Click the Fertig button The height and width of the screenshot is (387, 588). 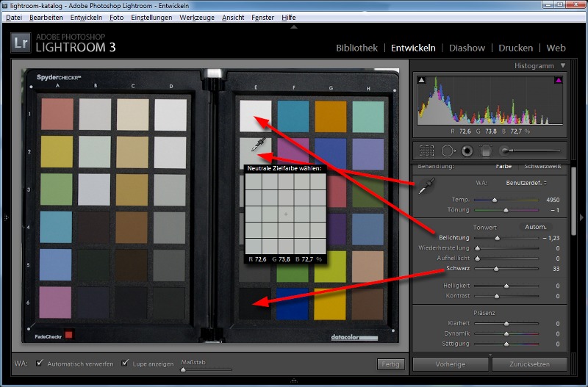(x=390, y=364)
